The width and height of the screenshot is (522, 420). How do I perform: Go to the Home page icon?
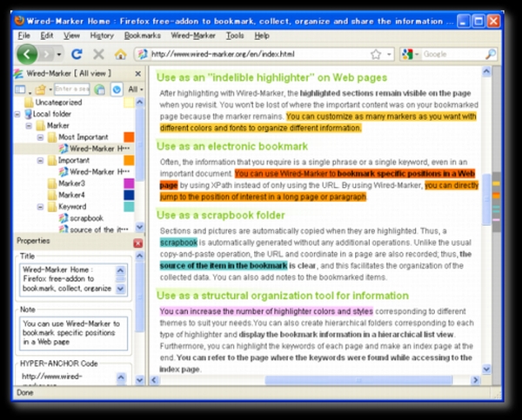pyautogui.click(x=120, y=54)
